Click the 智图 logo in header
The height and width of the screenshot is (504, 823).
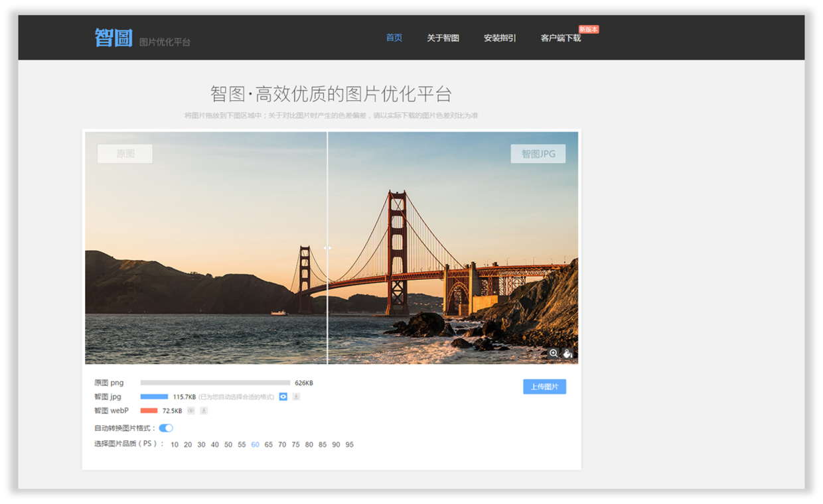(x=113, y=38)
